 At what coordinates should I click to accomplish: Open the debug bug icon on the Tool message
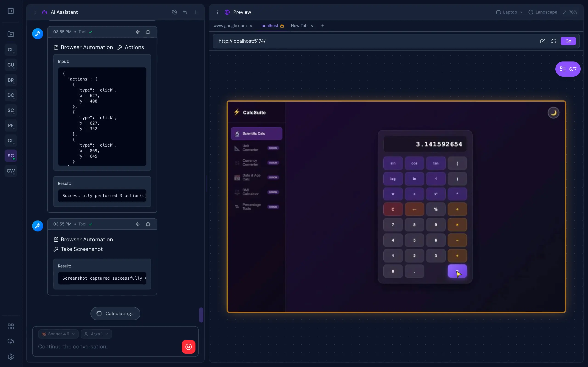coord(148,32)
